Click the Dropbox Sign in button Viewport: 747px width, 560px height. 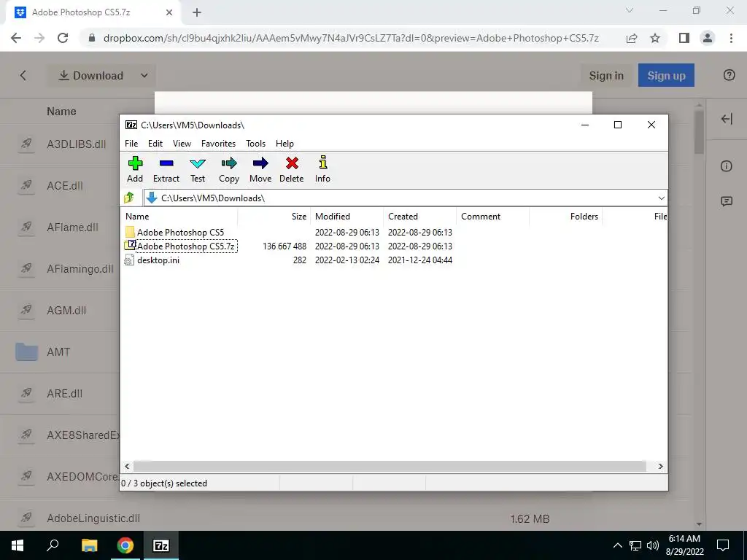(606, 75)
